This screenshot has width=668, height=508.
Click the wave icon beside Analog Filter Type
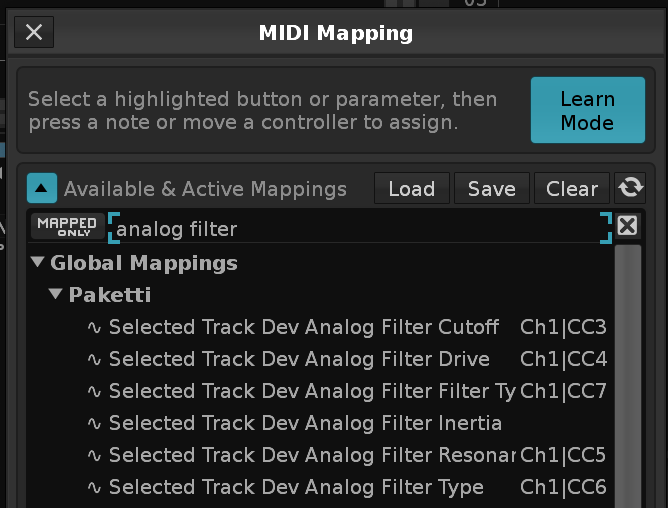coord(95,487)
